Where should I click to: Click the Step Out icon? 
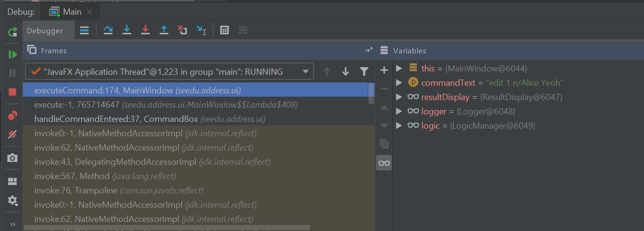164,30
